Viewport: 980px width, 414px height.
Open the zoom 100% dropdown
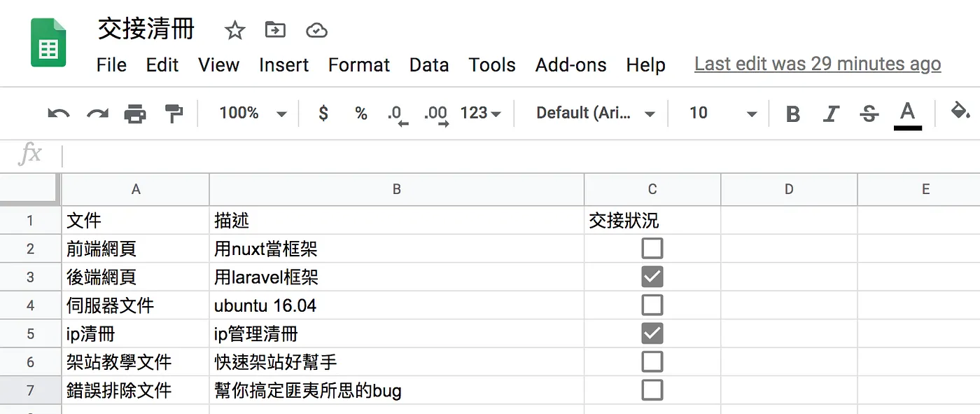tap(253, 113)
